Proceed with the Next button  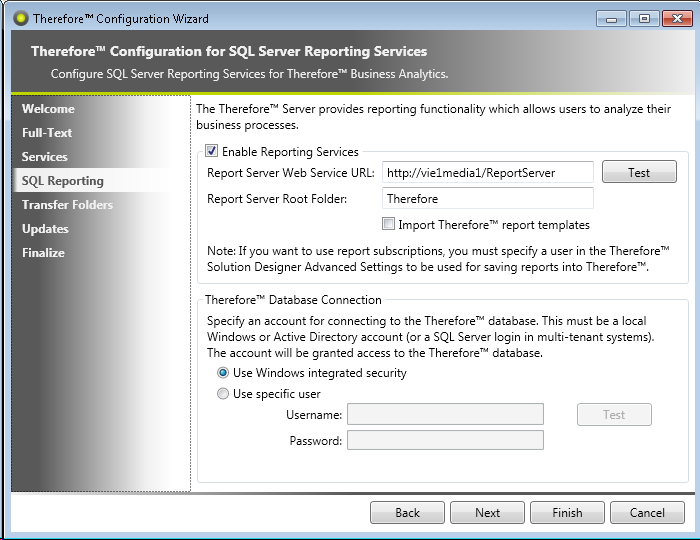click(x=487, y=512)
